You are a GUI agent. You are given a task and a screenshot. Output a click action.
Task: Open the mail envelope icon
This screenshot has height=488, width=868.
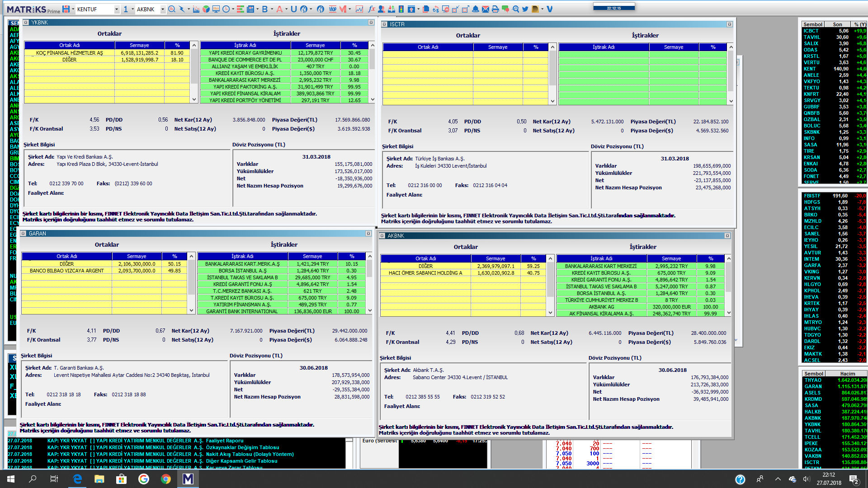click(485, 9)
